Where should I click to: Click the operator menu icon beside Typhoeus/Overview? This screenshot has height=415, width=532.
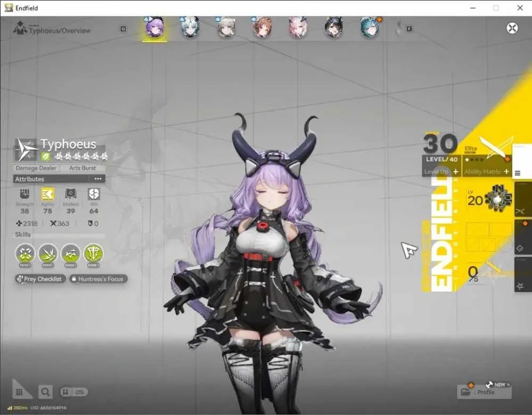click(x=20, y=28)
